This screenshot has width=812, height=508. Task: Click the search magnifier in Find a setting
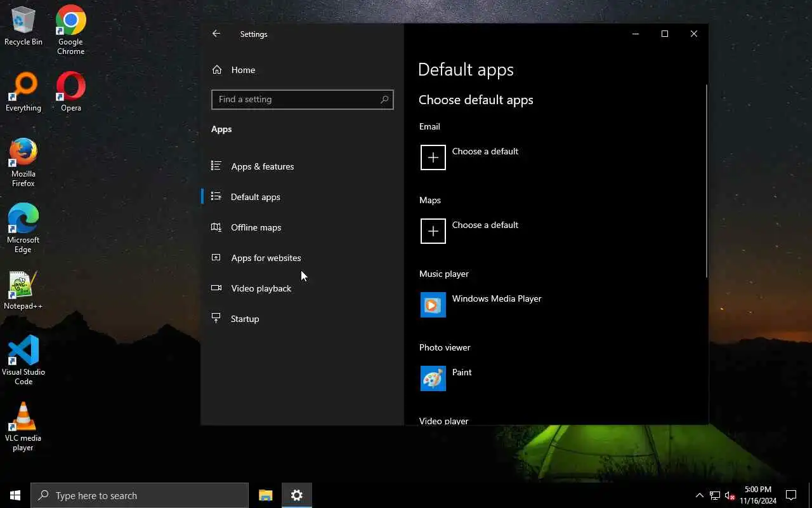coord(384,100)
